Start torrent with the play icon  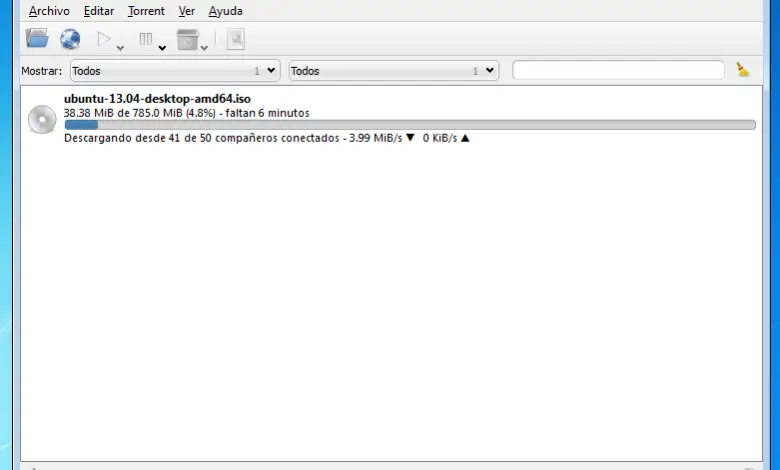coord(103,39)
